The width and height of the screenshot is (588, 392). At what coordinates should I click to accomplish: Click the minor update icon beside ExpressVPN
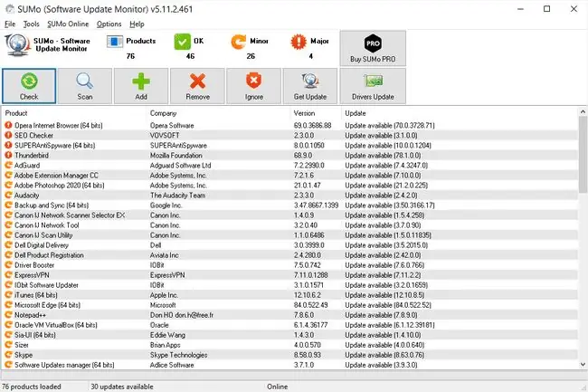(x=8, y=275)
